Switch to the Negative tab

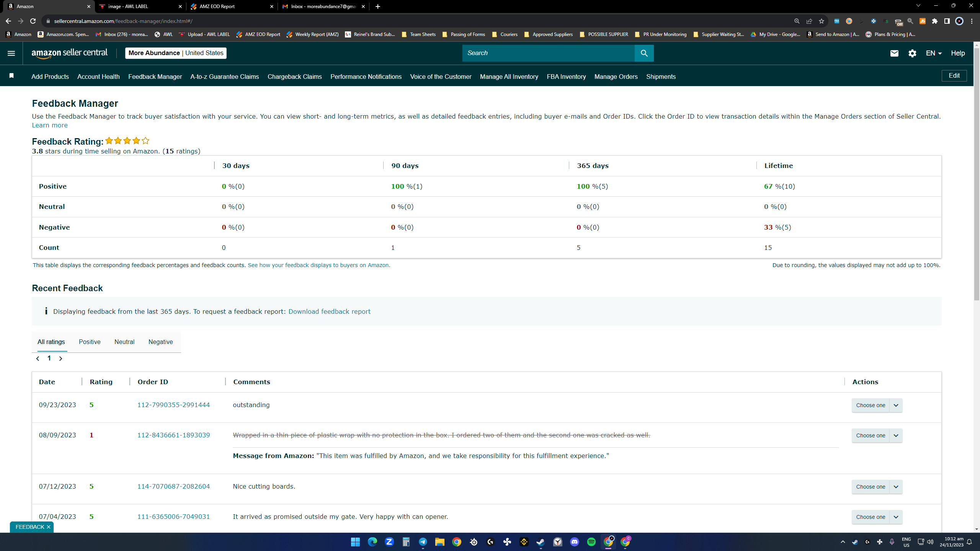[160, 342]
